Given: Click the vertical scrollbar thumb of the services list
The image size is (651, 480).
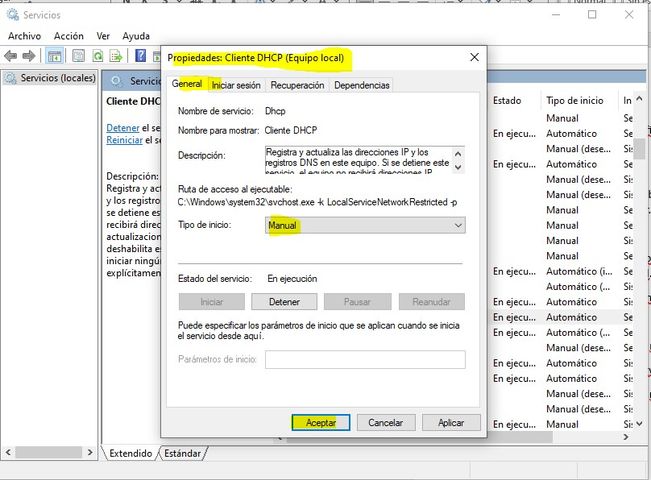Looking at the screenshot, I should tap(640, 148).
